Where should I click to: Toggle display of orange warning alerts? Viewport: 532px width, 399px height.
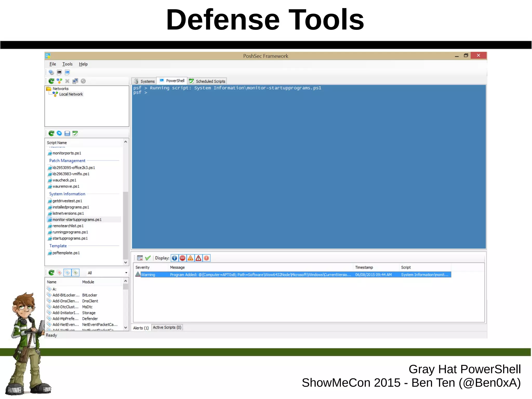[190, 258]
